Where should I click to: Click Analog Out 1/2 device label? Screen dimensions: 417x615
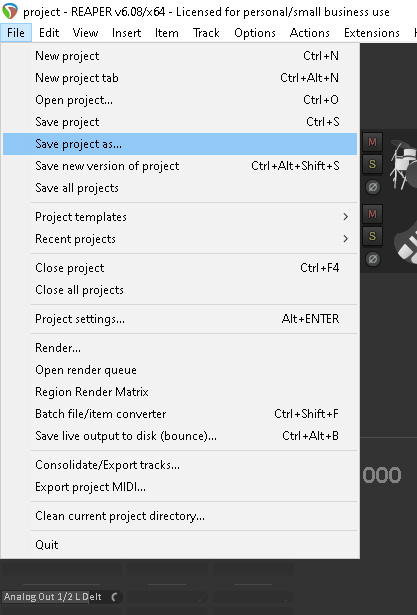click(53, 597)
